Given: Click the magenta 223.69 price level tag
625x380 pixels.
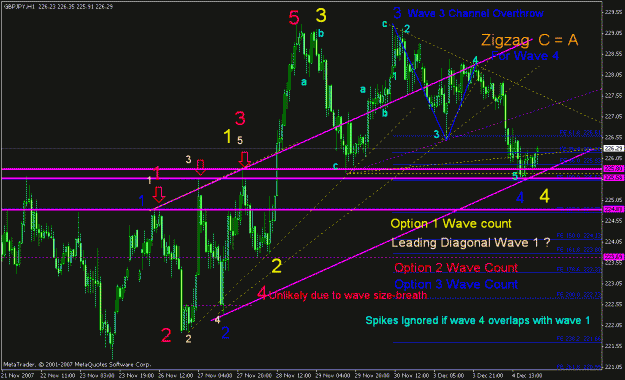Looking at the screenshot, I should (x=613, y=257).
